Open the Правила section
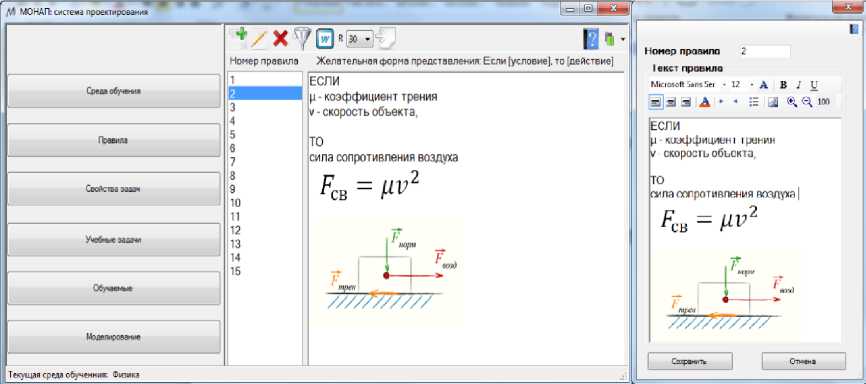 114,140
